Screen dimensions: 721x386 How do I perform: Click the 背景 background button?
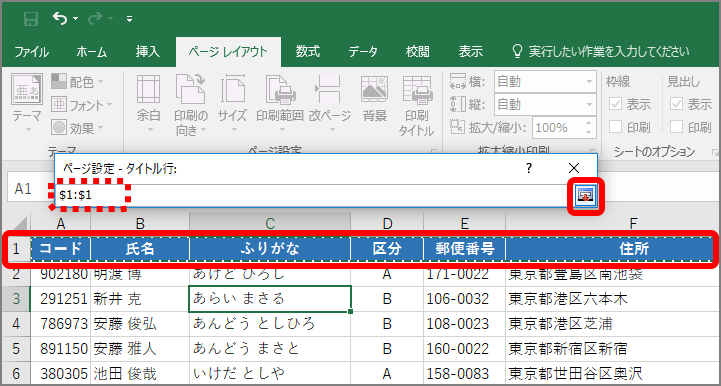(x=375, y=99)
